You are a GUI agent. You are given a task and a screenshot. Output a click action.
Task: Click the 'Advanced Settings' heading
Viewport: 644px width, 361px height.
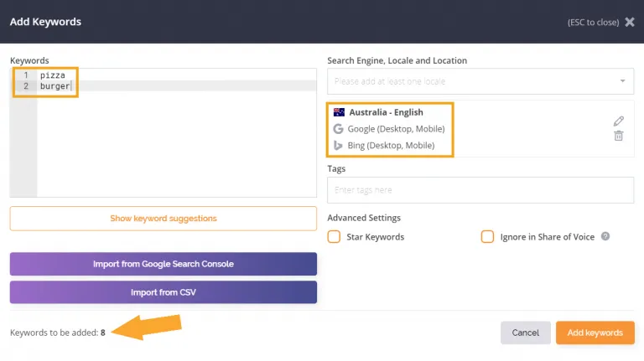[364, 218]
